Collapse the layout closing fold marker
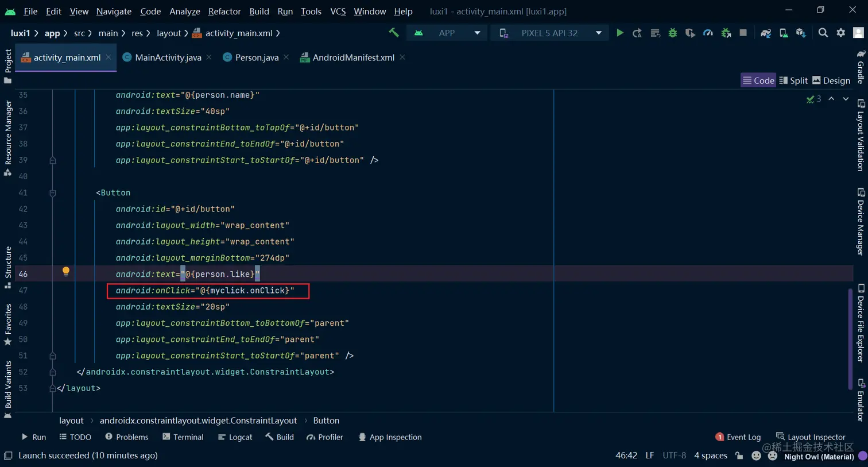The height and width of the screenshot is (467, 868). [x=53, y=388]
